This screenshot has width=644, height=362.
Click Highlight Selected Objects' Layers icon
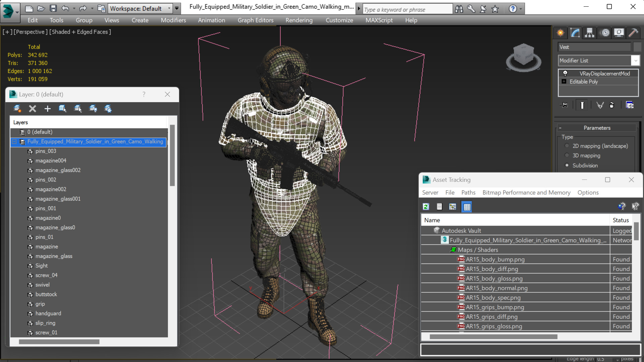78,108
